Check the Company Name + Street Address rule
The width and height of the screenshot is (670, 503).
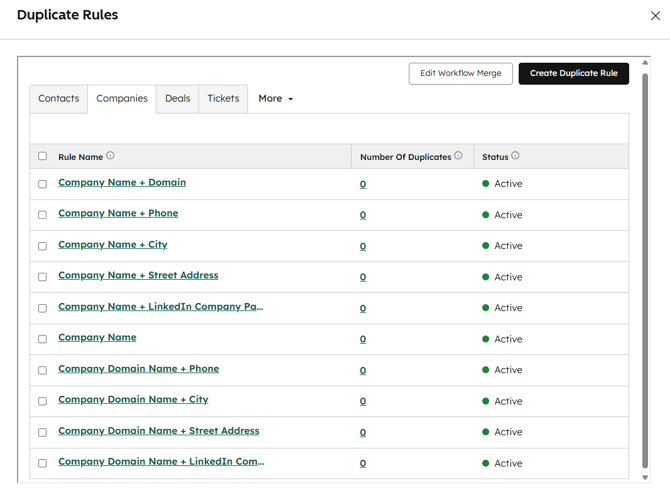click(42, 277)
